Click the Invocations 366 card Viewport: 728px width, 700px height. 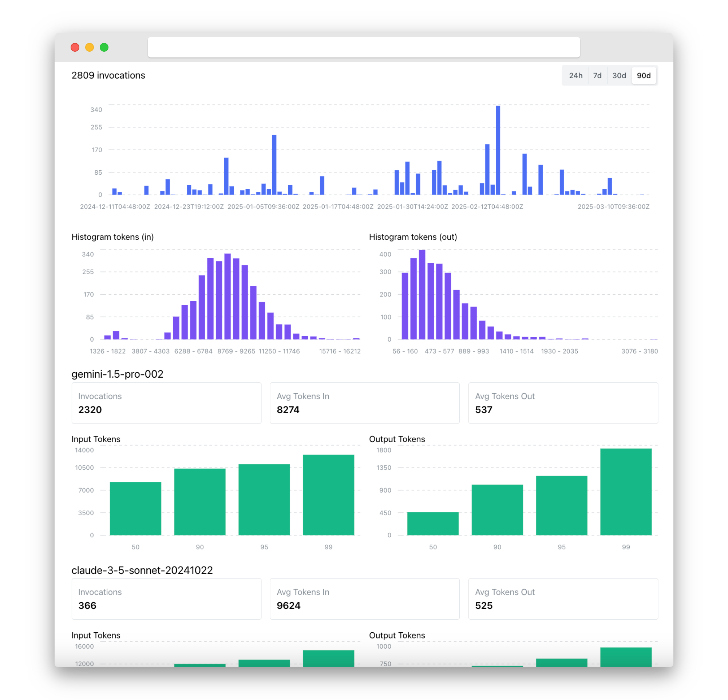tap(166, 598)
